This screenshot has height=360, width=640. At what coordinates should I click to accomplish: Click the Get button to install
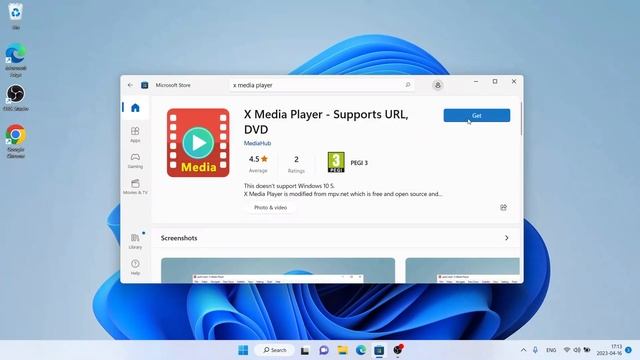(x=476, y=116)
